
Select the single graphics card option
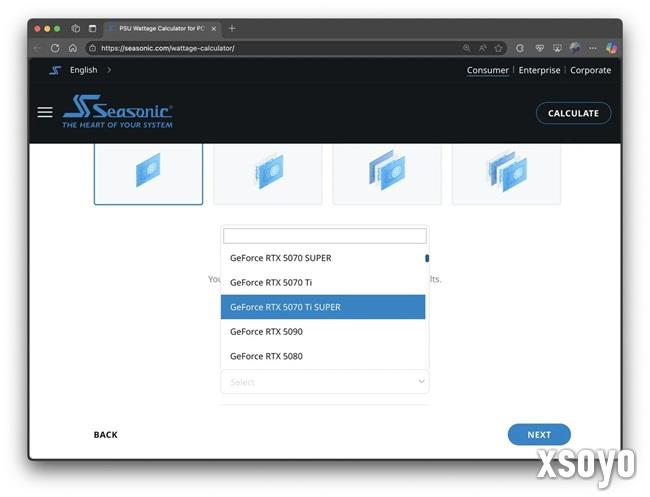tap(148, 173)
